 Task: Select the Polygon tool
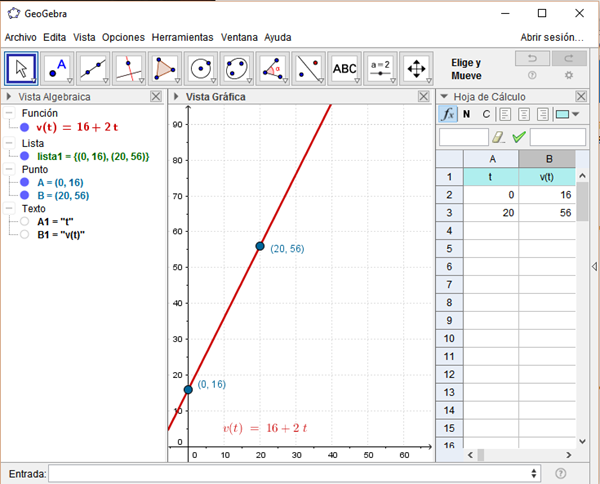coord(165,67)
